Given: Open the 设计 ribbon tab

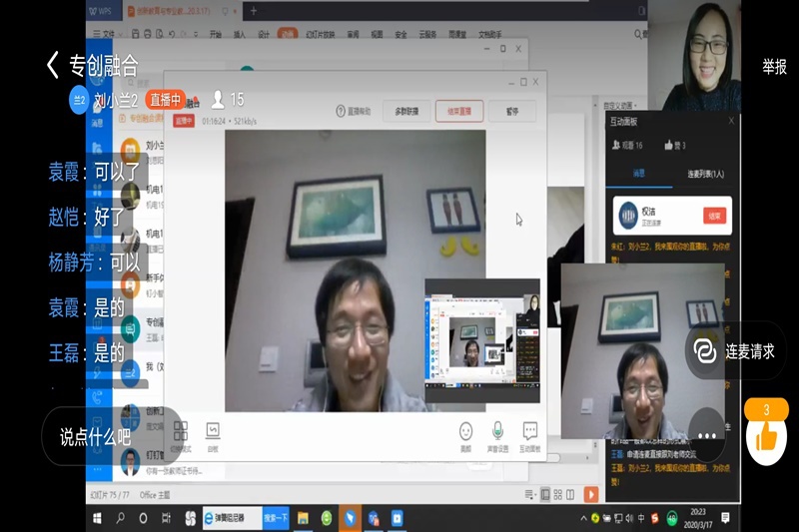Looking at the screenshot, I should tap(263, 35).
